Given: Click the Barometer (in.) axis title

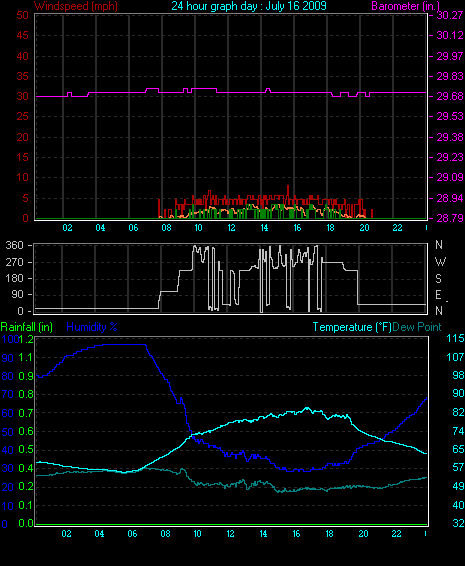Looking at the screenshot, I should [x=405, y=6].
